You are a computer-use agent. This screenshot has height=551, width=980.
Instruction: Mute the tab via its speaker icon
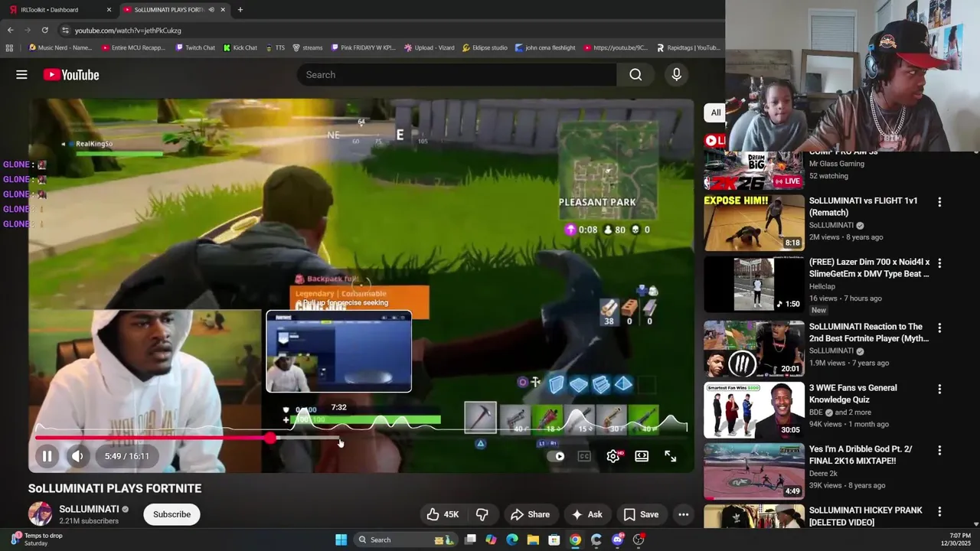211,10
